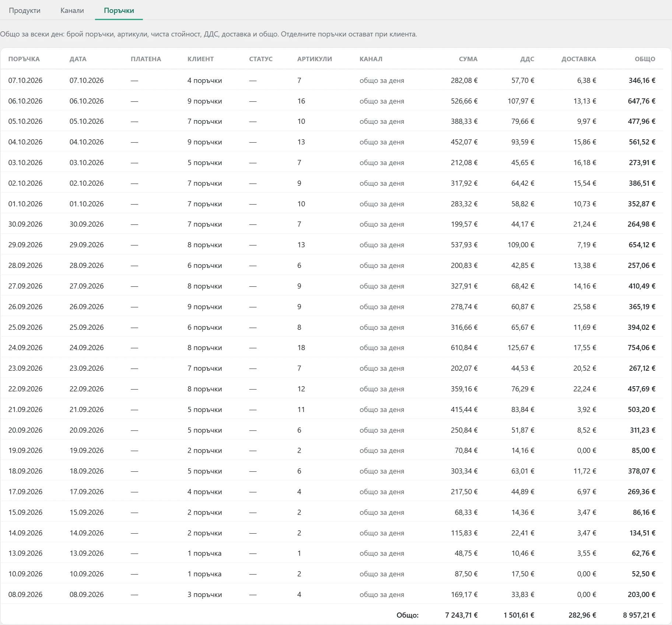Switch to the Продукти tab
This screenshot has width=672, height=625.
25,10
